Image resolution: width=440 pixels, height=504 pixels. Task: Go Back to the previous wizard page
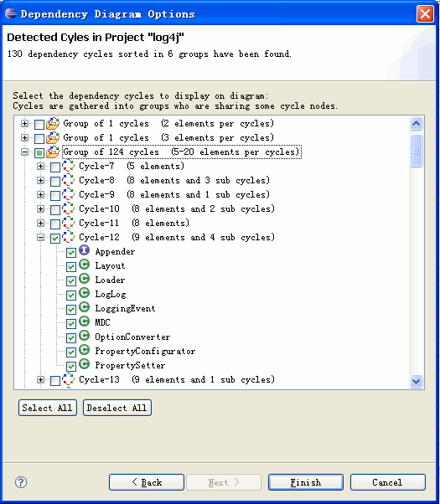click(147, 482)
